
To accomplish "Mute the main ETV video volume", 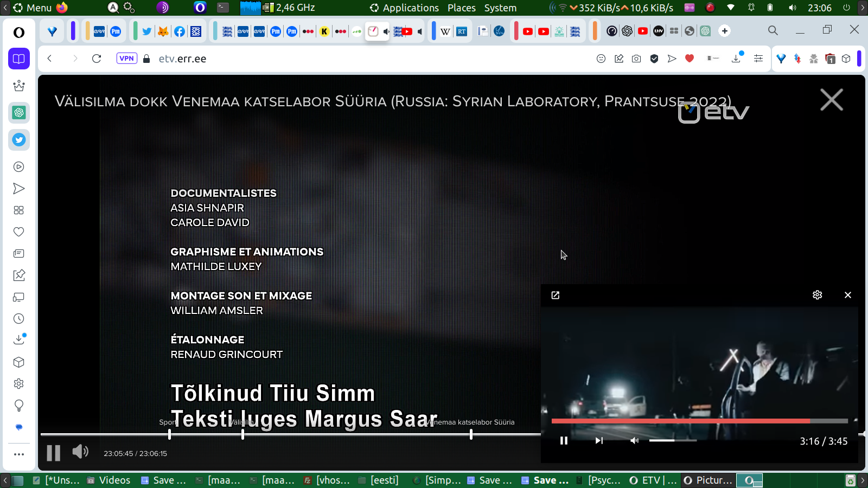I will pos(80,451).
